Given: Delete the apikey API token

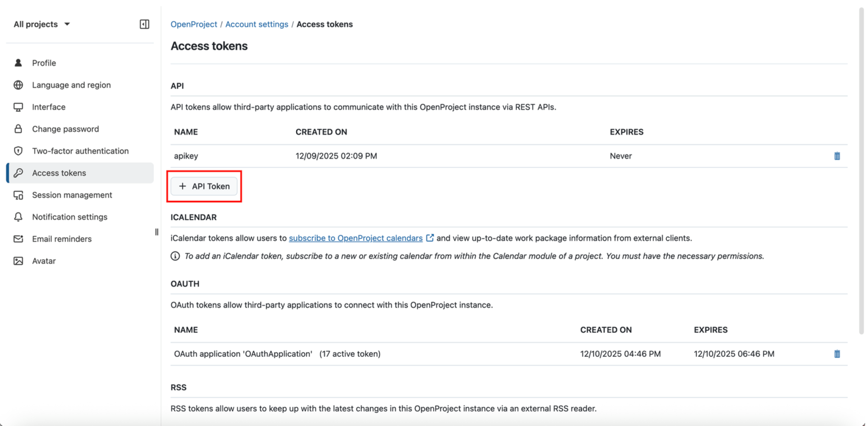Looking at the screenshot, I should [837, 156].
